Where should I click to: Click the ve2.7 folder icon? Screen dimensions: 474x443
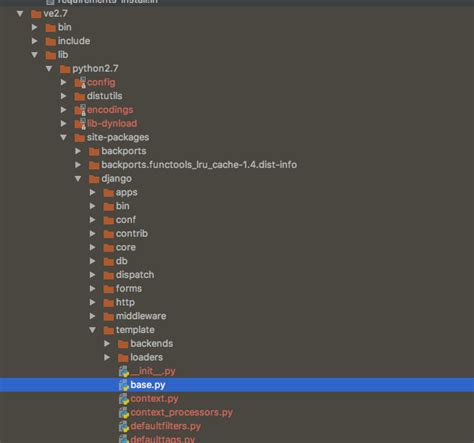36,14
